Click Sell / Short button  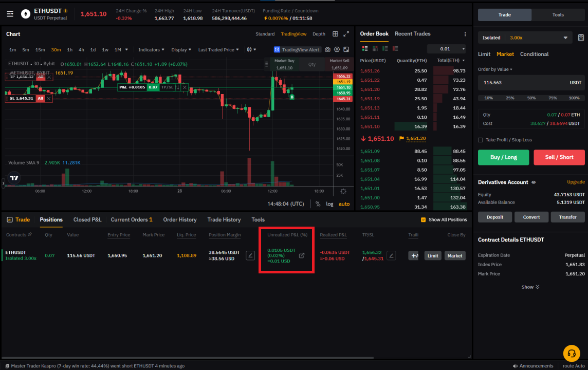[x=559, y=157]
